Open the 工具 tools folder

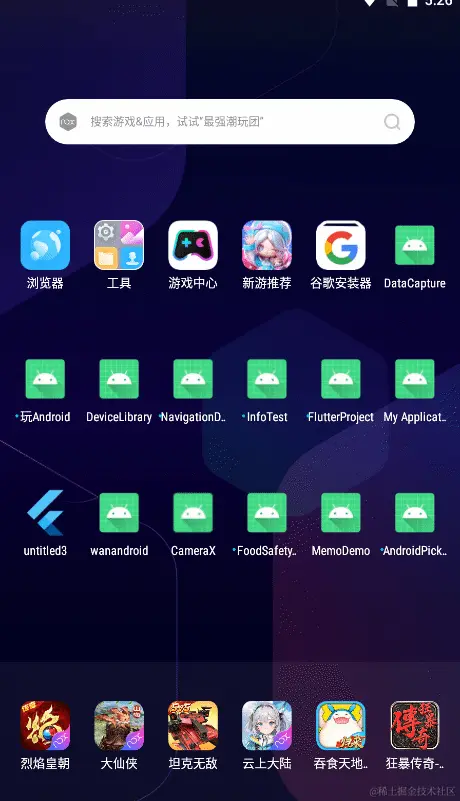coord(119,245)
